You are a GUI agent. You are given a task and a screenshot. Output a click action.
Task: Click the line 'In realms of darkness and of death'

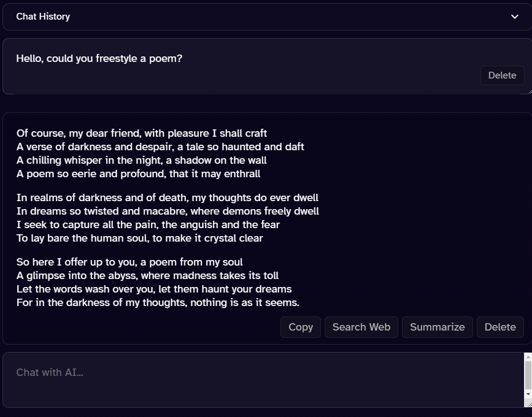pyautogui.click(x=168, y=197)
